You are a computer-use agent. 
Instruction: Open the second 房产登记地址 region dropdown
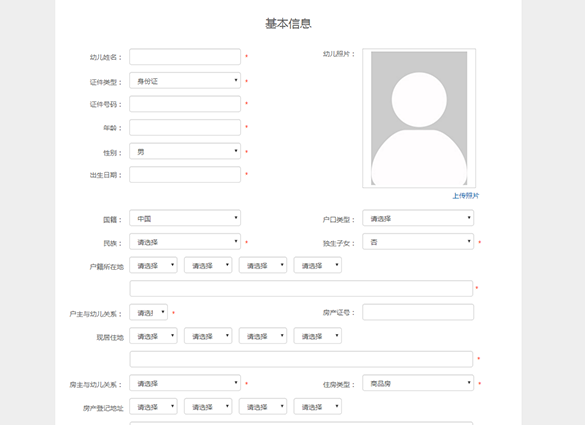pos(208,407)
